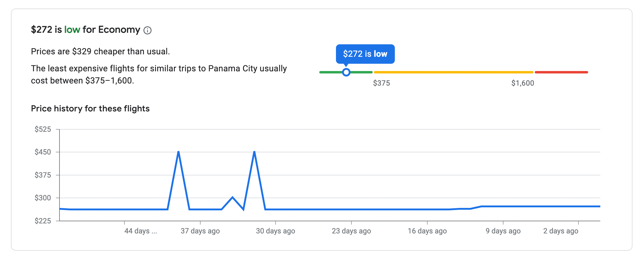Click the blue circle marker on price bar
This screenshot has width=644, height=258.
point(346,72)
